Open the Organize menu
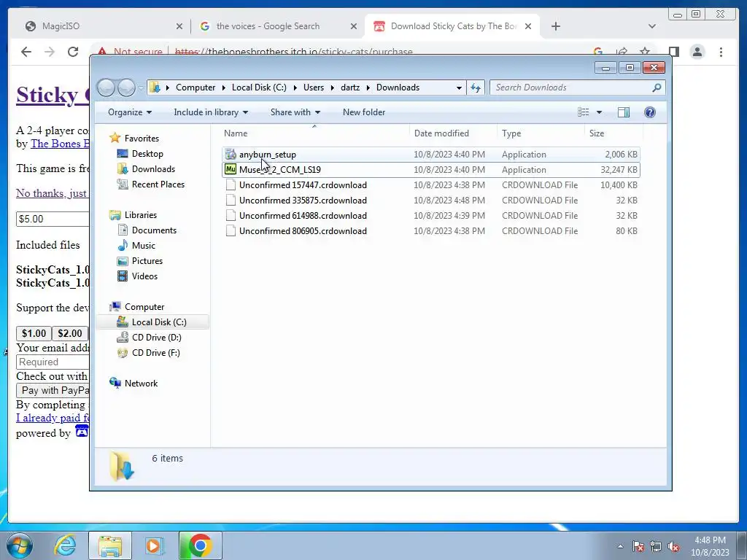The height and width of the screenshot is (560, 747). (130, 112)
